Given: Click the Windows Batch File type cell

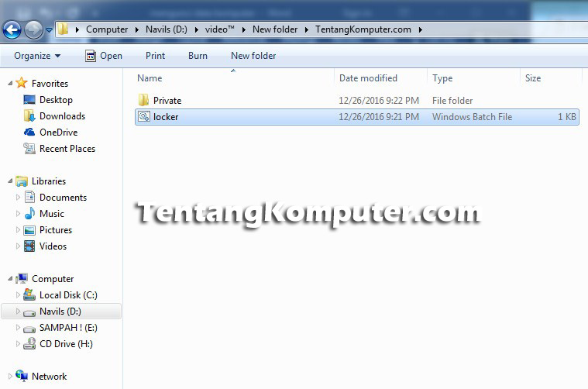Looking at the screenshot, I should (x=472, y=117).
